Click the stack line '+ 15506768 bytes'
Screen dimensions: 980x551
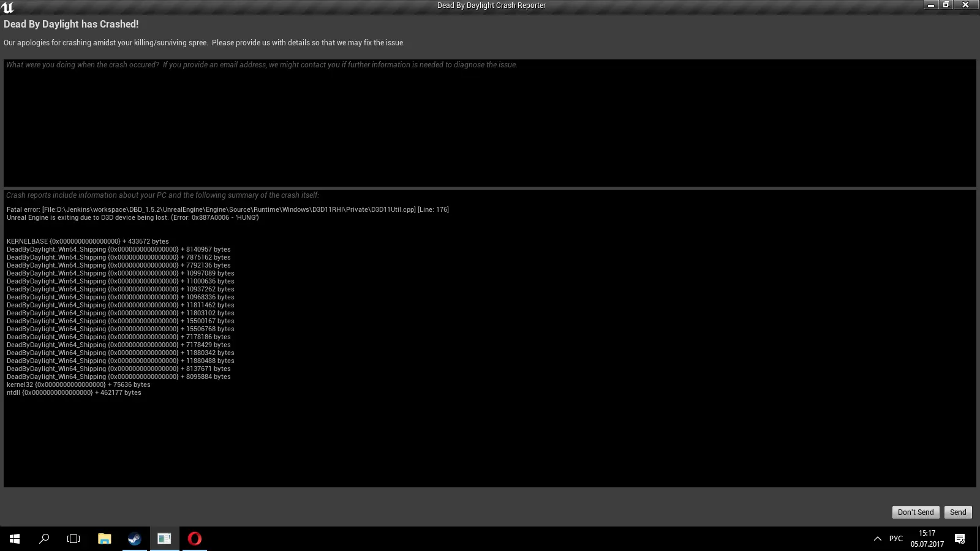121,329
